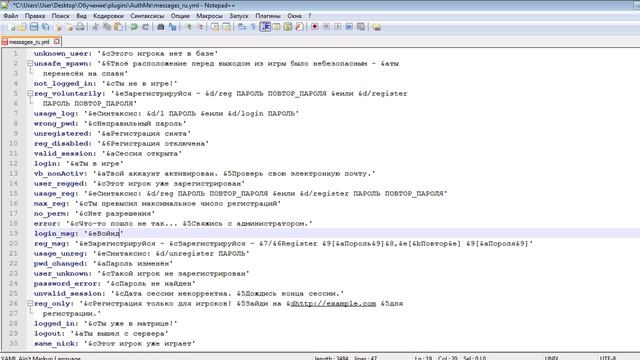Click the Zoom In toolbar icon

click(x=188, y=27)
